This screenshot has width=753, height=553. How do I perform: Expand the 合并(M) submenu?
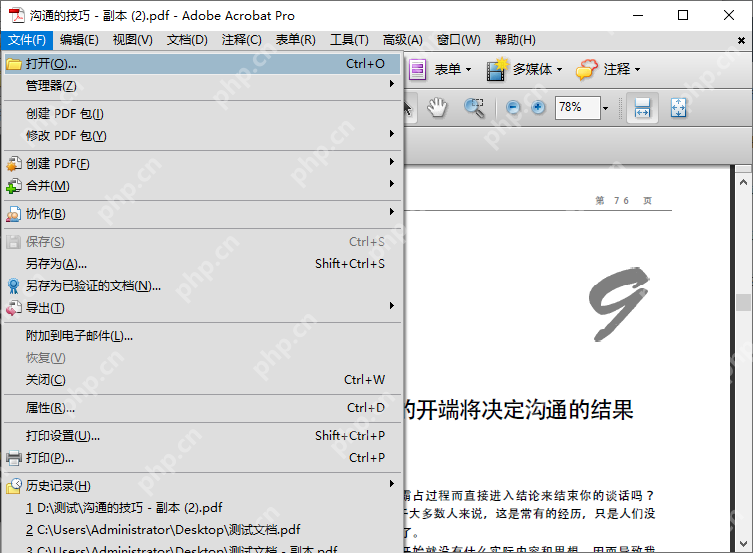click(202, 186)
